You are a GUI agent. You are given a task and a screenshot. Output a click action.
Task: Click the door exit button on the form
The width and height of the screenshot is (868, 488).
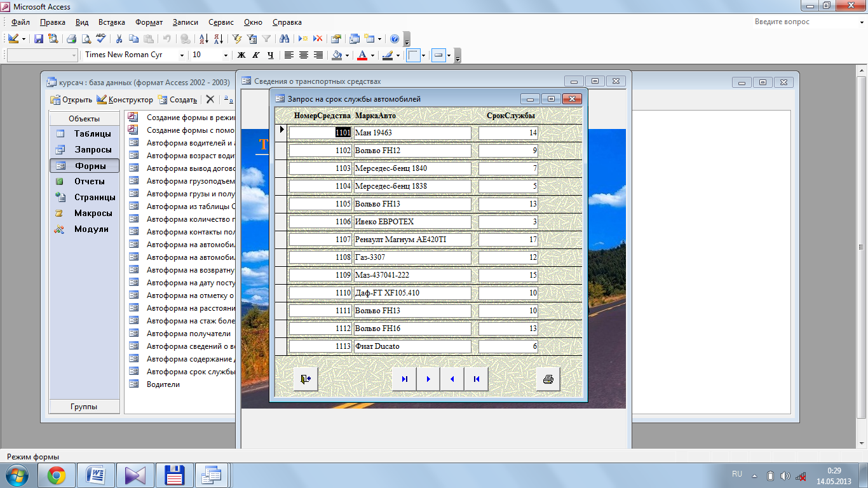[x=306, y=379]
